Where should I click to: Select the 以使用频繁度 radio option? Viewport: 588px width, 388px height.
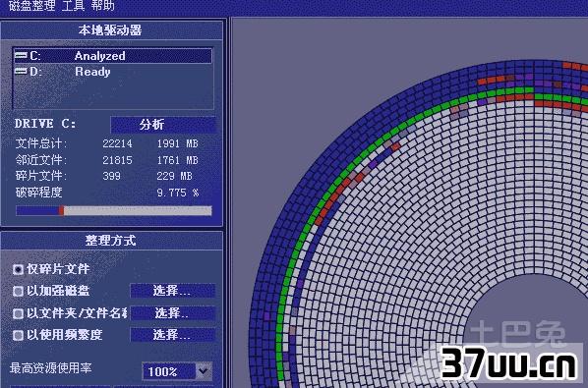pos(18,335)
